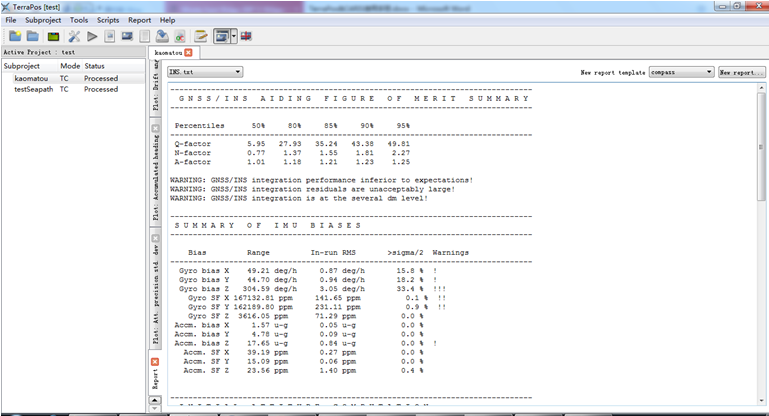Click the red-blue icon at toolbar end
The height and width of the screenshot is (416, 769).
(x=246, y=36)
